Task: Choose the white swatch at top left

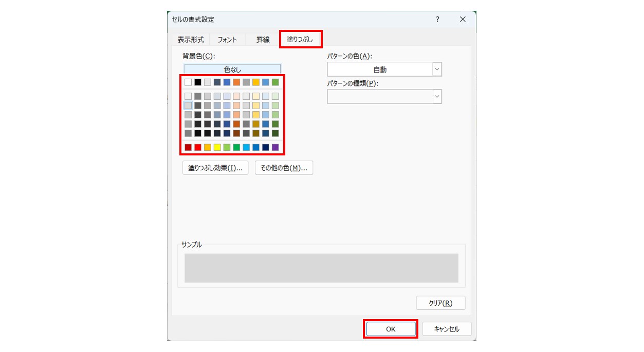Action: coord(188,82)
